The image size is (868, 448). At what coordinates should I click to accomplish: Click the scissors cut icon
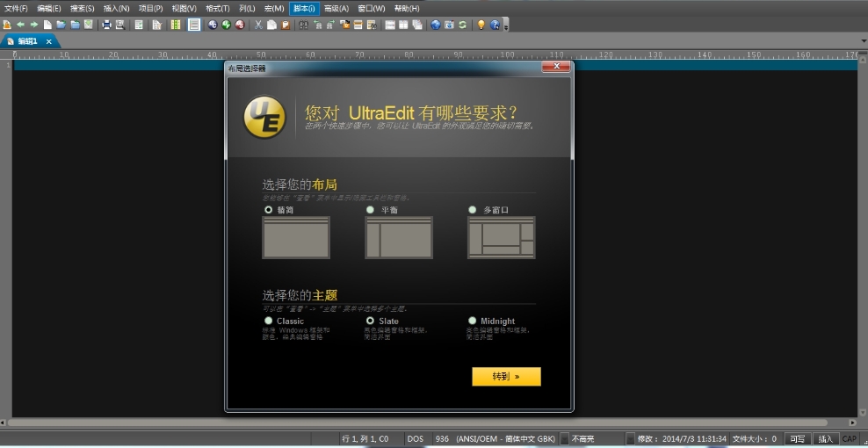[258, 25]
